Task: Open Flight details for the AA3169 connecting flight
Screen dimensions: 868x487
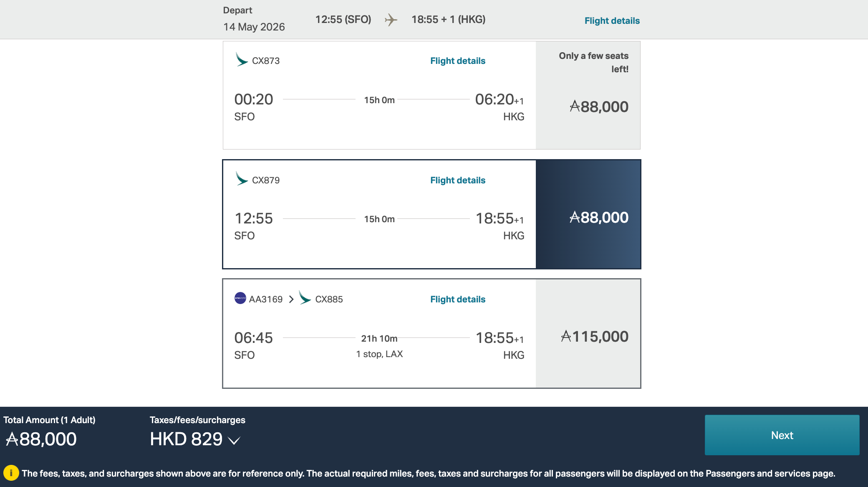Action: tap(458, 299)
